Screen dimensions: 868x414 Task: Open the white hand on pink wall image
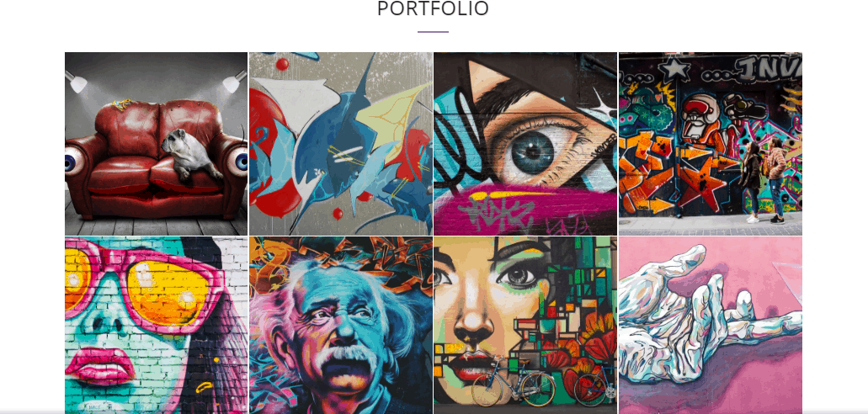pos(711,326)
